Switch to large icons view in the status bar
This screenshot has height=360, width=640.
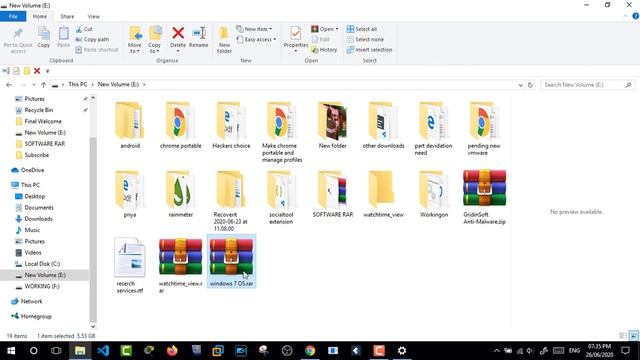tap(633, 336)
